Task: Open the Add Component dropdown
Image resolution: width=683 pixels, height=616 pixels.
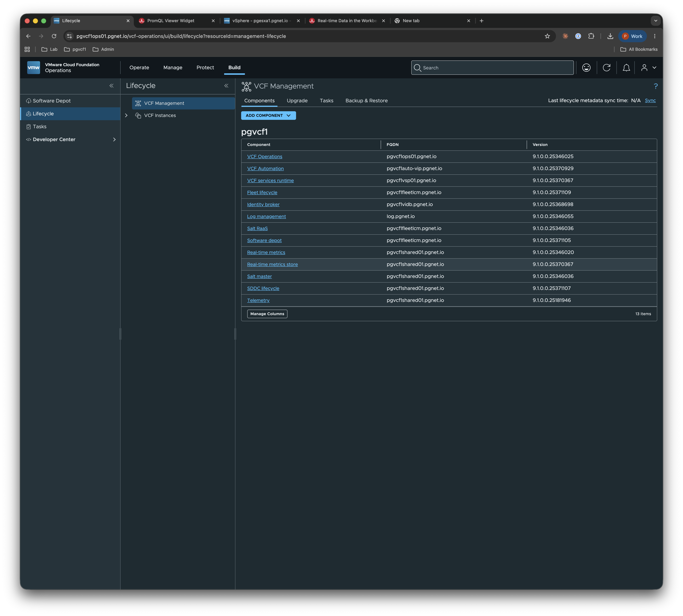Action: pos(268,115)
